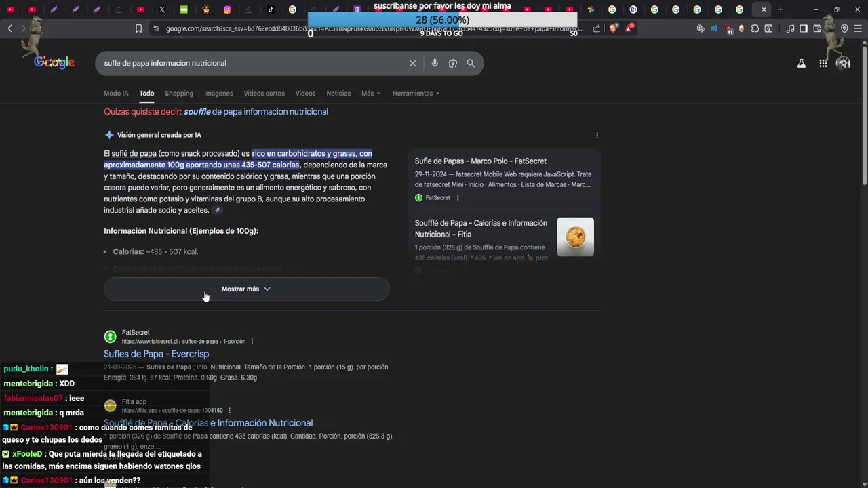Open Brave Rewards triangle icon

(629, 28)
